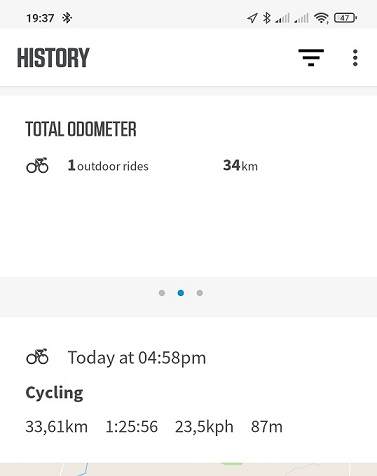Screen dimensions: 377x476
Task: Tap the first cellular signal bars icon
Action: 283,18
